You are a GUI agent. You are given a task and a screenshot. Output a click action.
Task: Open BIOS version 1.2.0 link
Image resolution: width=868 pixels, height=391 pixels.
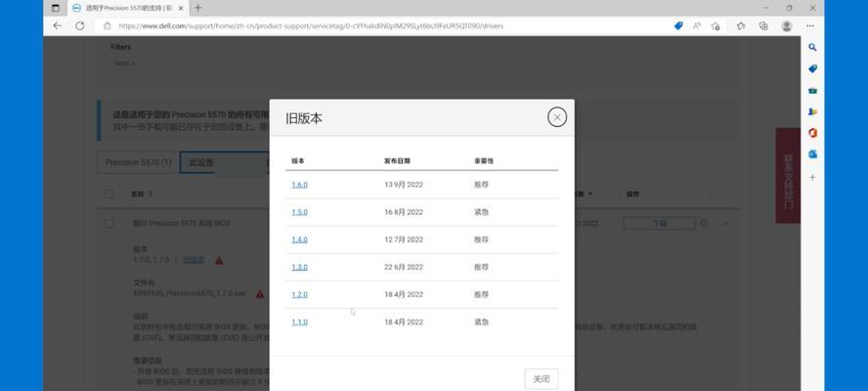[x=299, y=294]
